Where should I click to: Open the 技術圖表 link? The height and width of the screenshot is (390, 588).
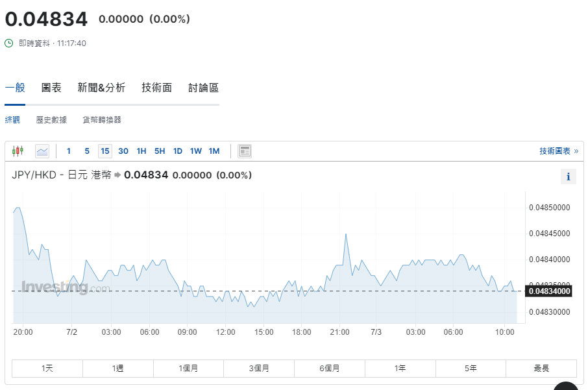[558, 151]
